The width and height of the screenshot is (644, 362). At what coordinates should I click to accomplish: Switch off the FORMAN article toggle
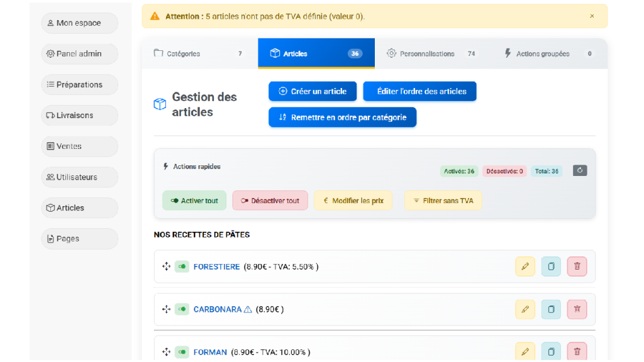[182, 352]
